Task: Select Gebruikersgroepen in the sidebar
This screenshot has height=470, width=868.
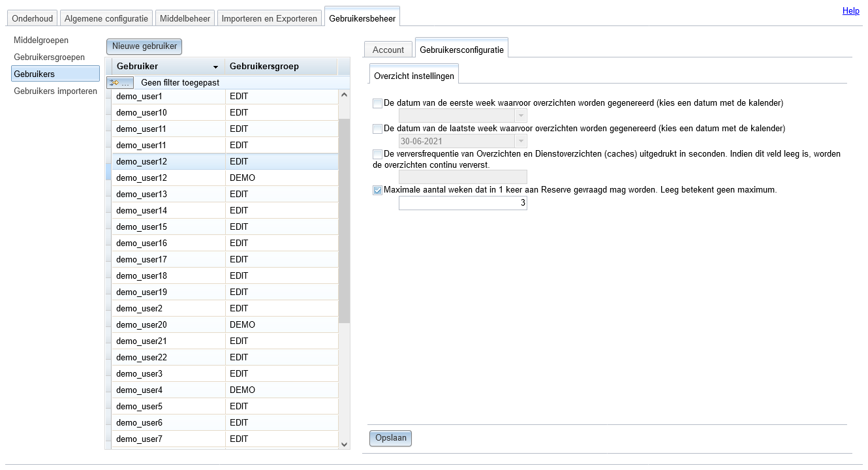Action: coord(50,57)
